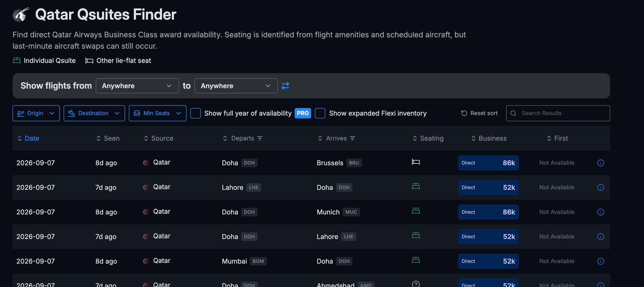Select Direct 52k fare for Doha to Lahore

pos(488,237)
